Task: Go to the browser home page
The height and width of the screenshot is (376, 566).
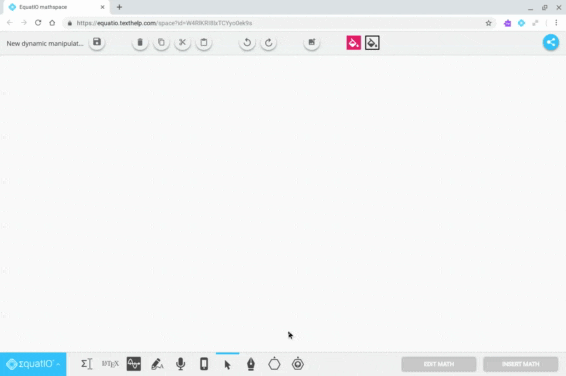Action: pyautogui.click(x=52, y=23)
